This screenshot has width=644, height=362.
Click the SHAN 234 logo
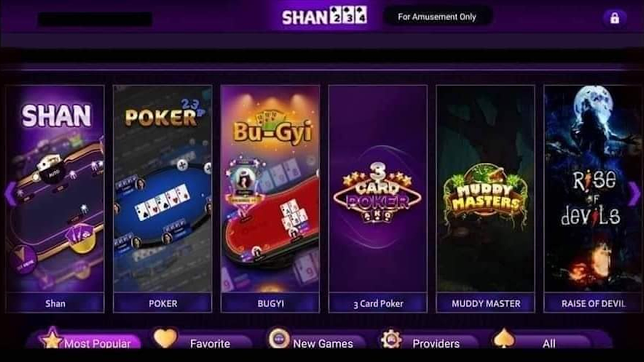pos(325,16)
